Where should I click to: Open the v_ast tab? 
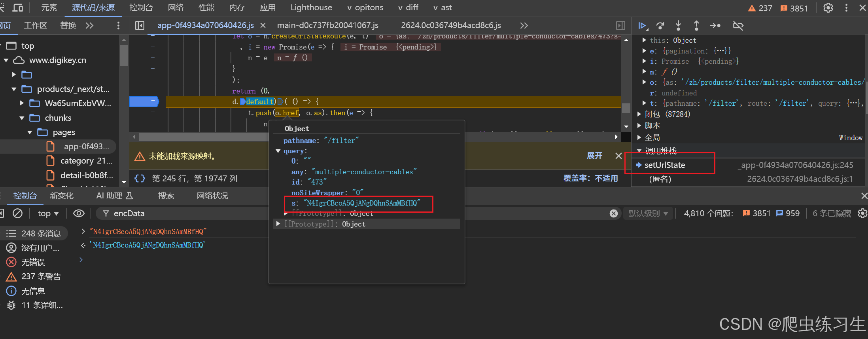point(443,8)
